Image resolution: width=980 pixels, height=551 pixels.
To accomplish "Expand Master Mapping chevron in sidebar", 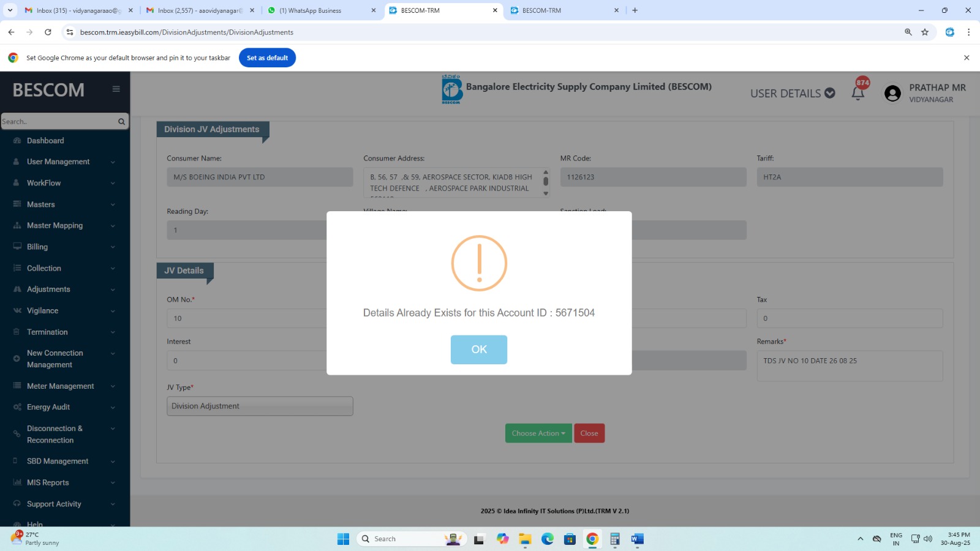I will [113, 226].
